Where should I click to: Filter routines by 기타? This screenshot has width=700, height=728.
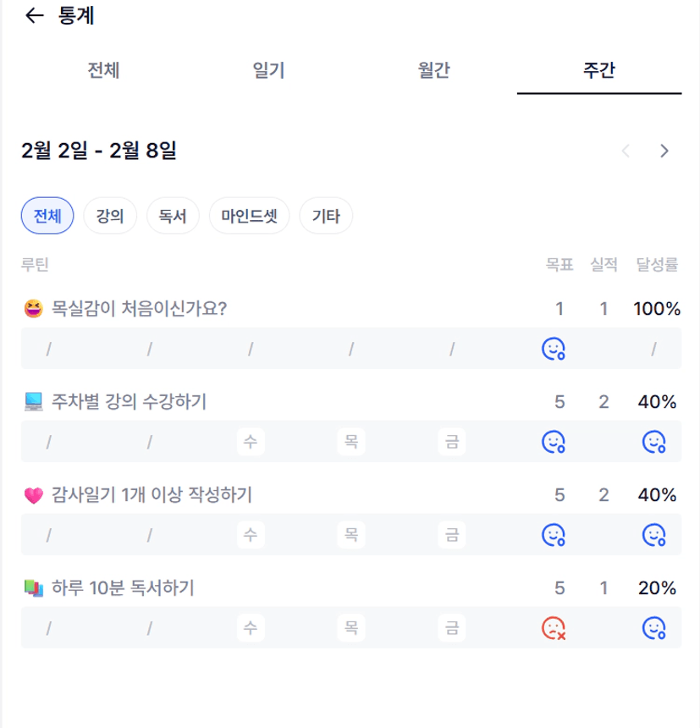[x=326, y=216]
